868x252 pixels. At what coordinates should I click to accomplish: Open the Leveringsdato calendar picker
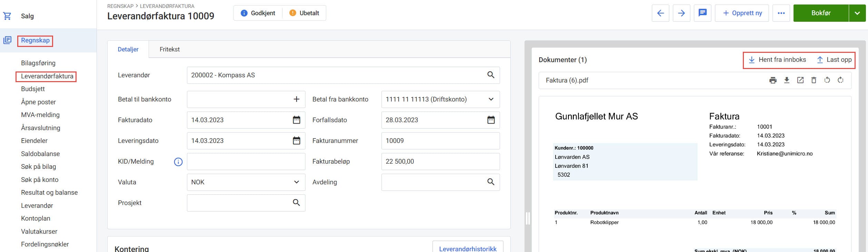[296, 140]
